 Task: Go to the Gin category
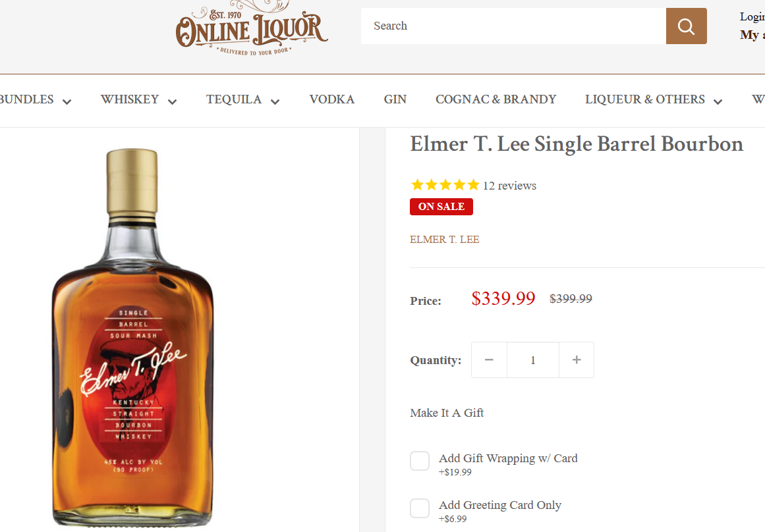[395, 99]
